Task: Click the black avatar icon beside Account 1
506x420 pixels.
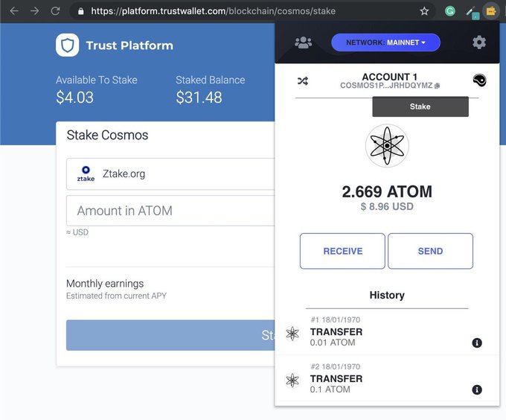Action: click(x=479, y=80)
